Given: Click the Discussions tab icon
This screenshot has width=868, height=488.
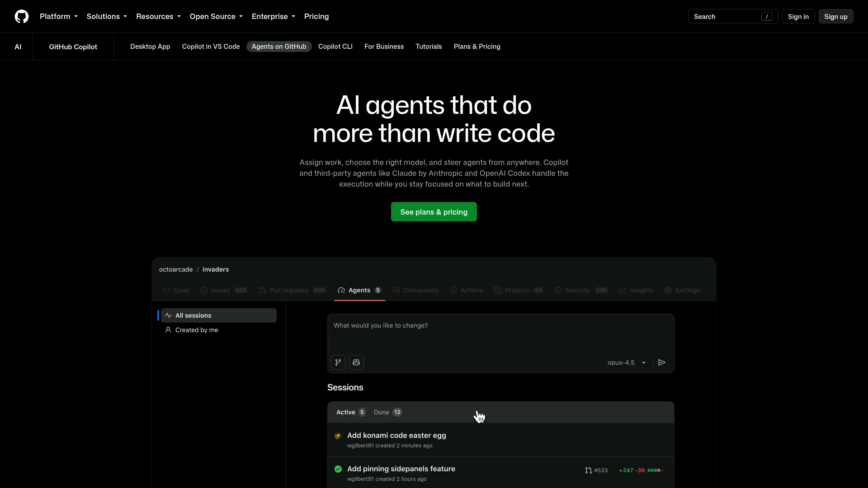Looking at the screenshot, I should click(396, 290).
